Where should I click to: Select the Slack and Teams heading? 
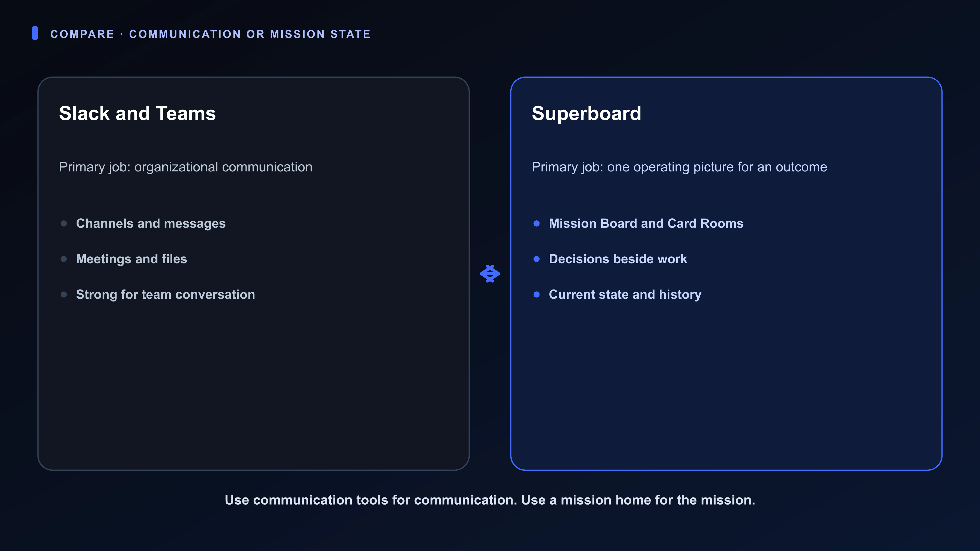coord(137,113)
